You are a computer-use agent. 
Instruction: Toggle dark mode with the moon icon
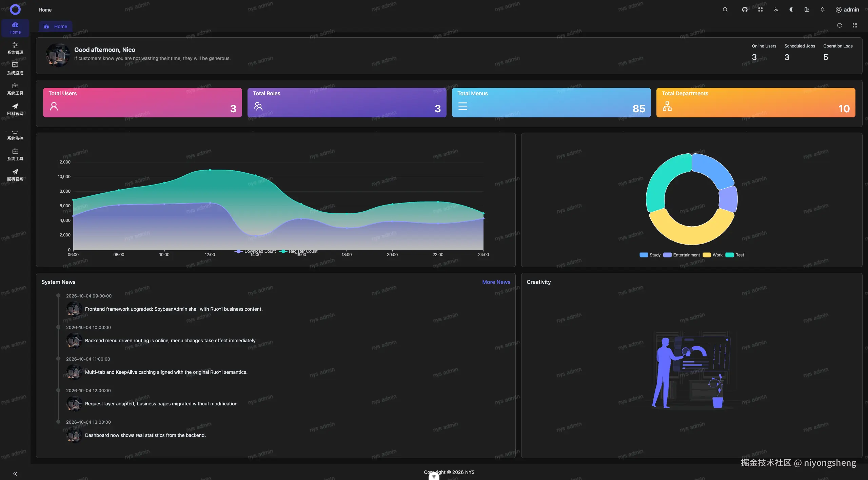791,9
